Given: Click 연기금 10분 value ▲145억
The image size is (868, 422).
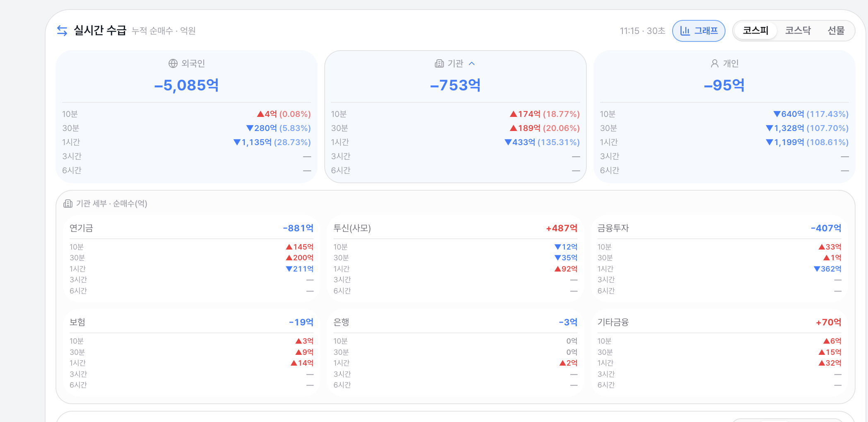Looking at the screenshot, I should point(300,247).
